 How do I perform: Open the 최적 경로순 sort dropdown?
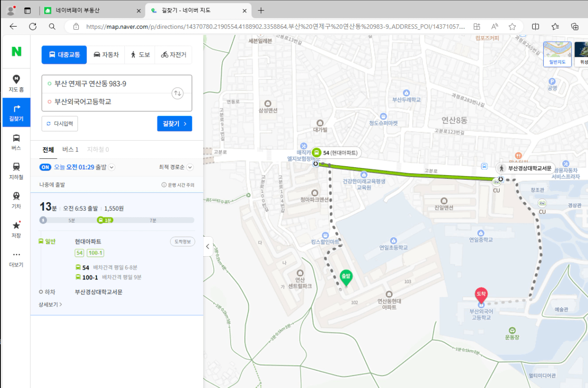pyautogui.click(x=176, y=167)
